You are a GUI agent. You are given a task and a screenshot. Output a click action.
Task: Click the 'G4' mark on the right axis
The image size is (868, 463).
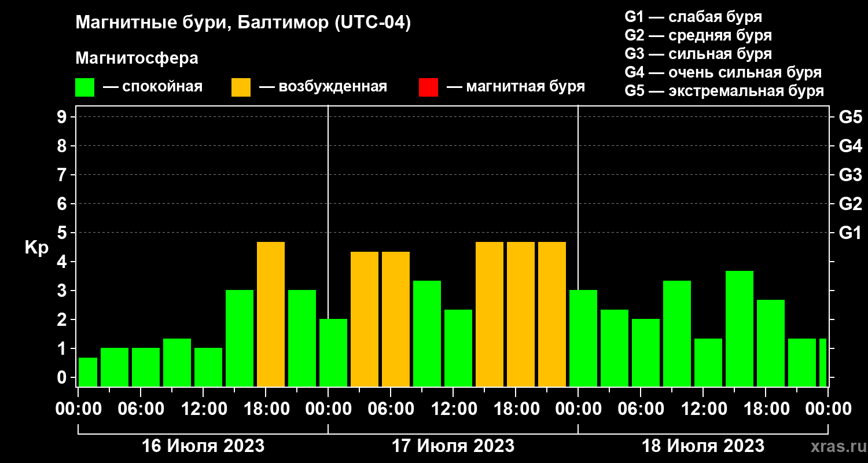coord(850,146)
